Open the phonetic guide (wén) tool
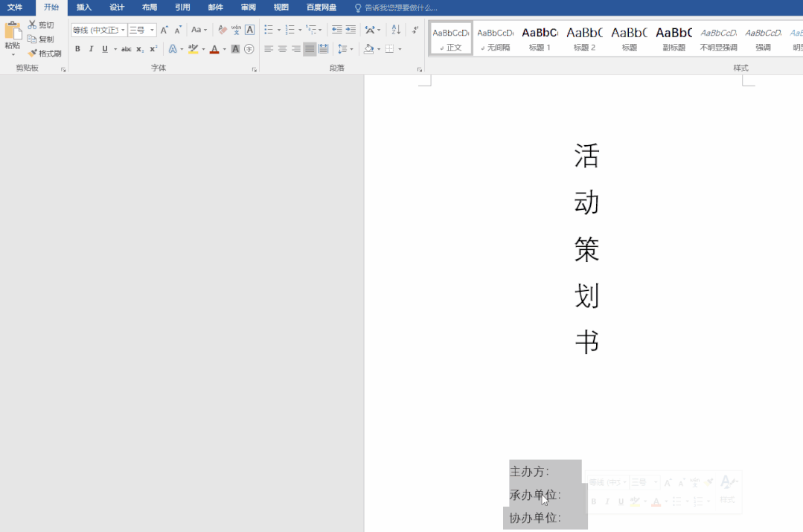The width and height of the screenshot is (803, 532). coord(236,31)
